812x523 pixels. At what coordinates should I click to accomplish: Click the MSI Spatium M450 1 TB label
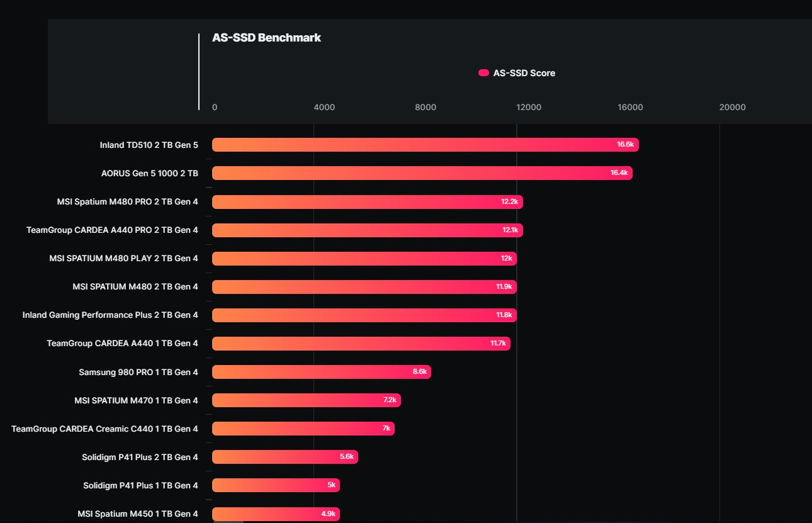coord(138,514)
